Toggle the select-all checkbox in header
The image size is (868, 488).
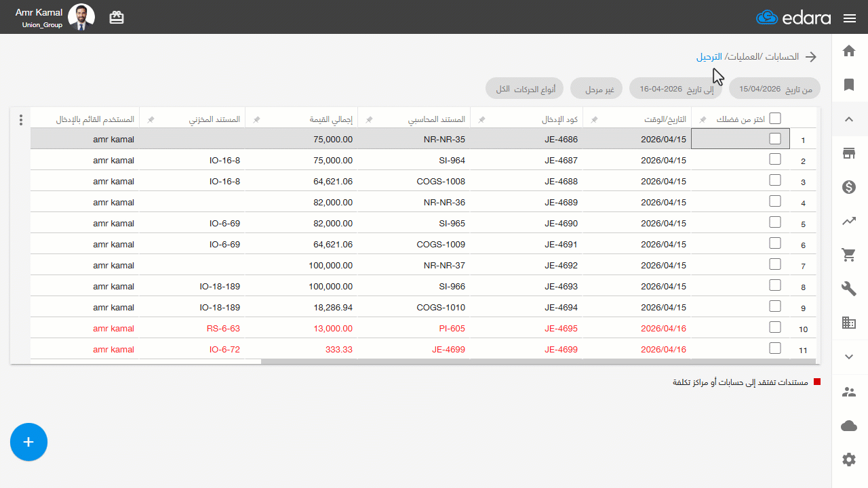[775, 119]
